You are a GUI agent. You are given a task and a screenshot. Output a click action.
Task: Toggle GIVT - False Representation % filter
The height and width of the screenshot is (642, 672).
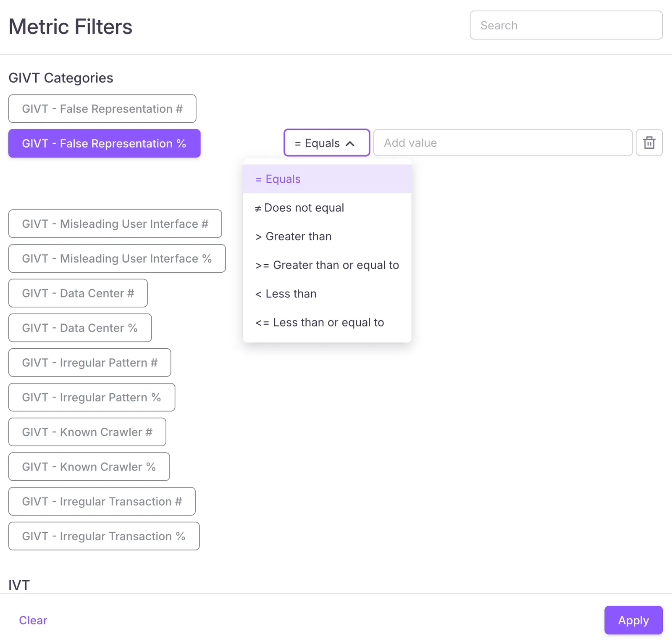105,143
